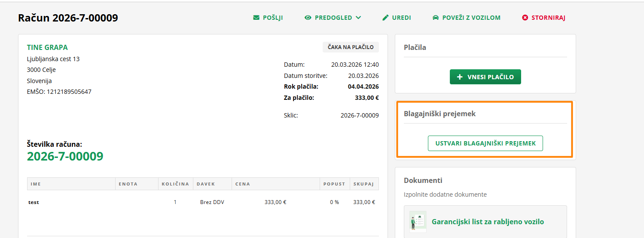This screenshot has width=644, height=238.
Task: Click the Garancijski list document illustration icon
Action: (x=418, y=222)
